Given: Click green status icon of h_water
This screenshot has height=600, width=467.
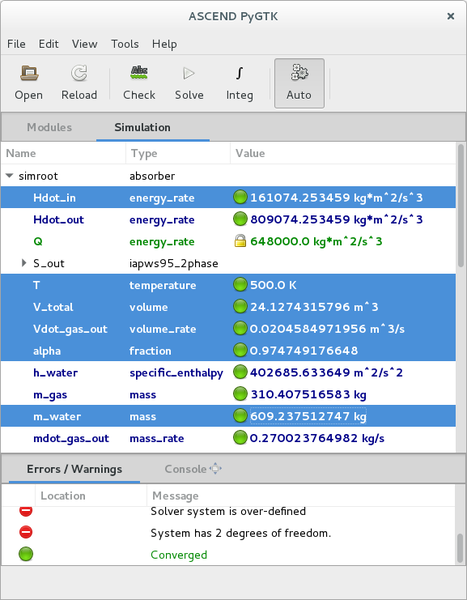Looking at the screenshot, I should point(240,372).
